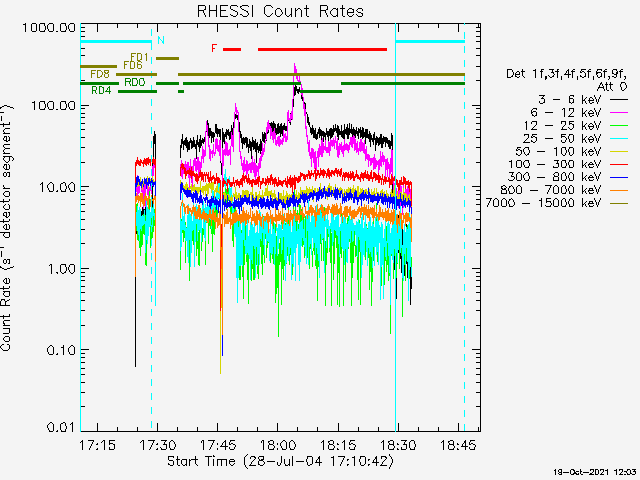Click the 17:15 x-axis tick label
Viewport: 640px width, 480px height.
[97, 445]
